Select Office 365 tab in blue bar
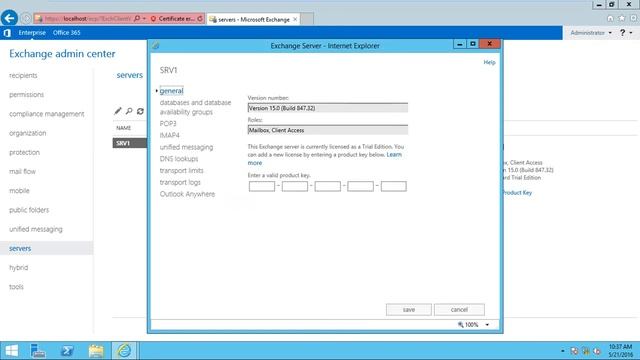 click(67, 33)
